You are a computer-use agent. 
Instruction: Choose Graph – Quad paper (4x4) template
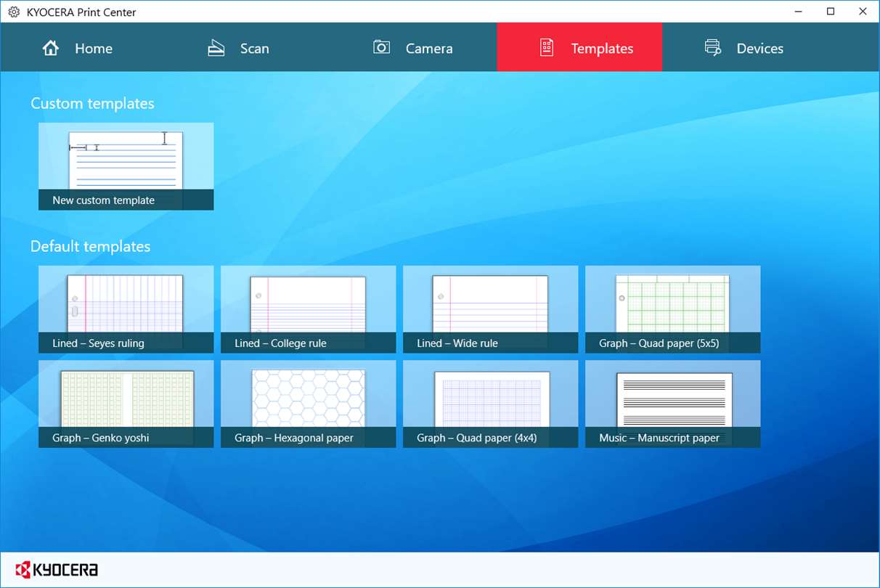click(491, 404)
